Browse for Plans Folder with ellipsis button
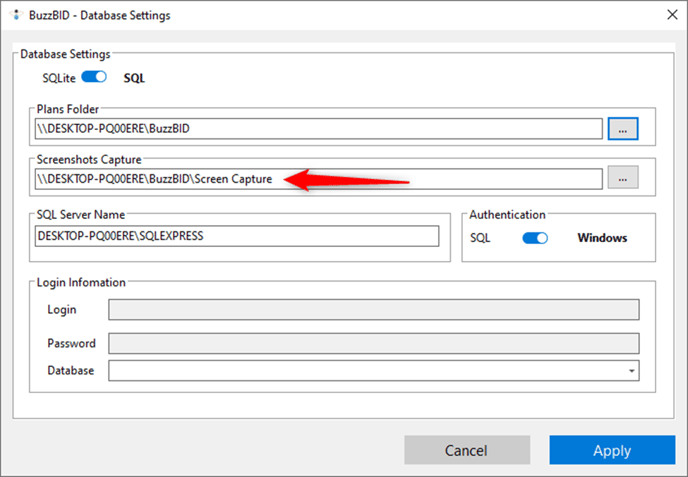Screen dimensions: 688x477 (x=623, y=129)
